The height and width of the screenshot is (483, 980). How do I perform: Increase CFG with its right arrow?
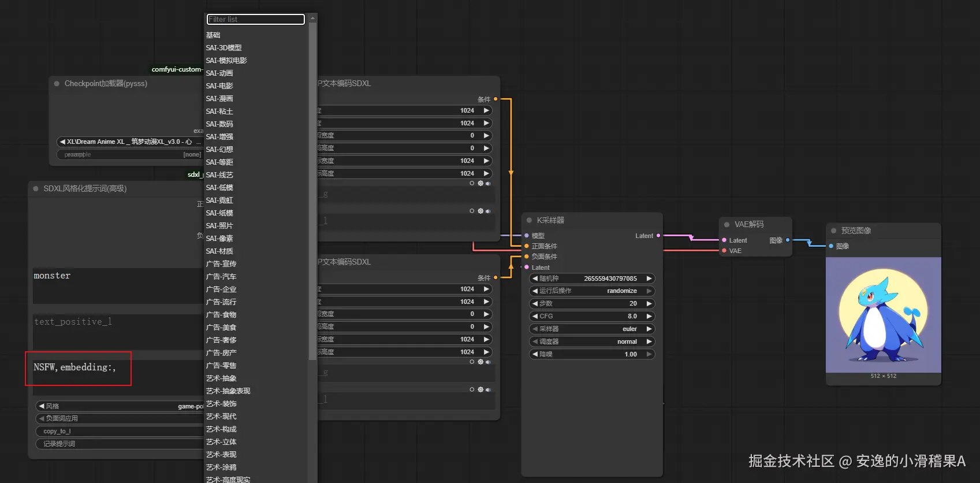click(x=649, y=316)
